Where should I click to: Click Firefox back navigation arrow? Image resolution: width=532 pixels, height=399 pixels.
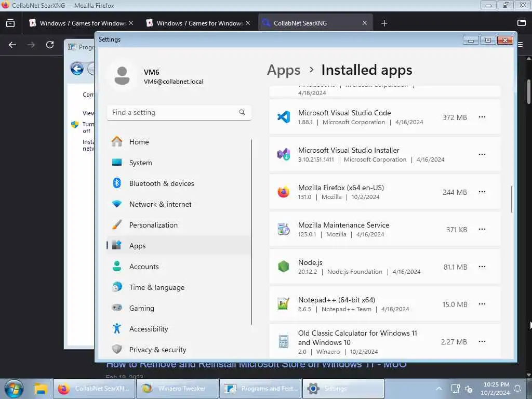click(12, 45)
